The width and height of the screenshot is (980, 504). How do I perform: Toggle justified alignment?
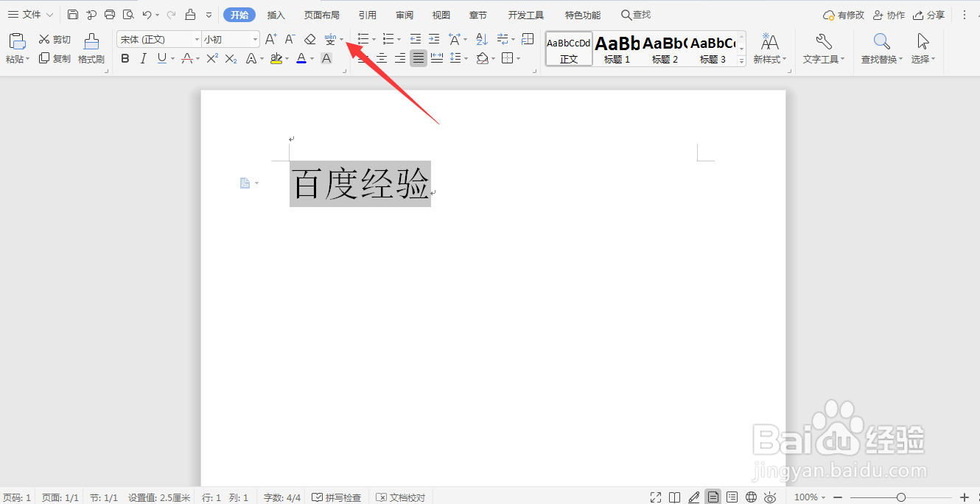pos(419,59)
